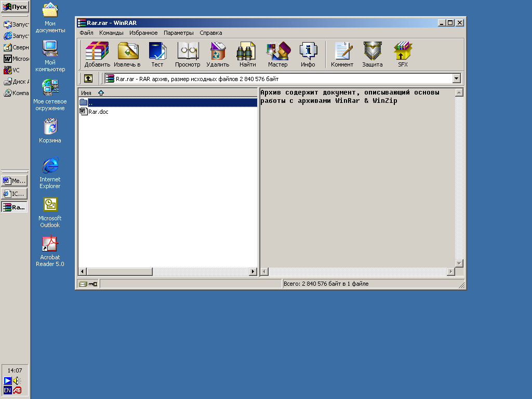Switch to Me... Word taskbar button

[14, 181]
